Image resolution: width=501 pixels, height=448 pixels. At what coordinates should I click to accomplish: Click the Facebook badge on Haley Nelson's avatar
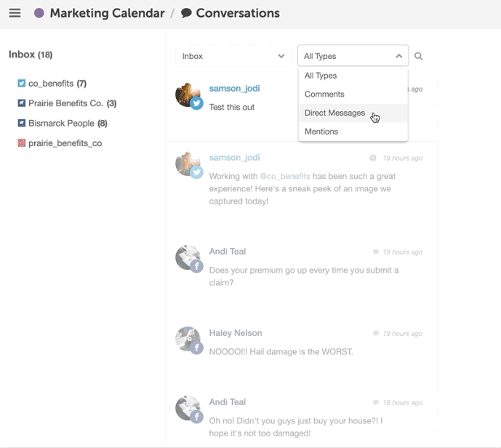point(196,348)
